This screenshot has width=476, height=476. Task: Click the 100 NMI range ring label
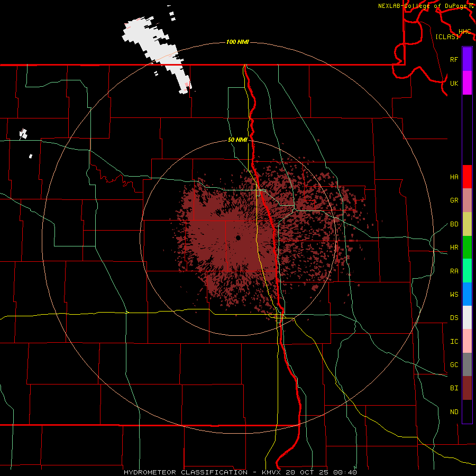[237, 42]
